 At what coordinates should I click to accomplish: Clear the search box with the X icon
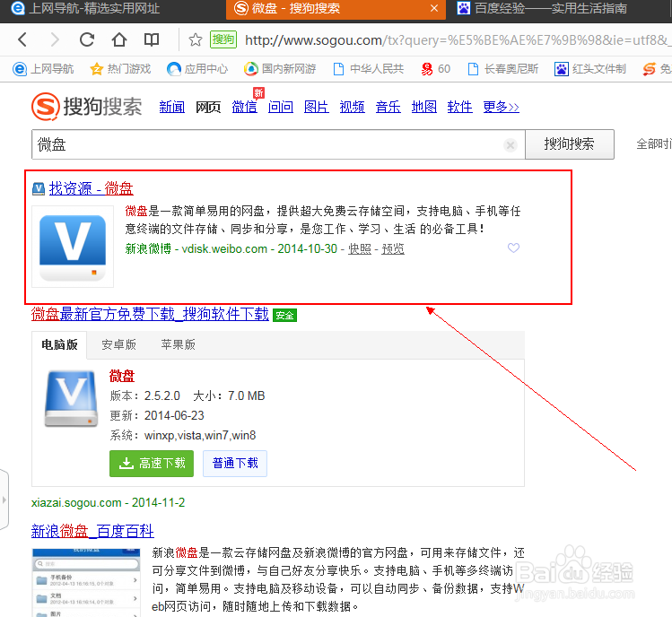click(510, 145)
